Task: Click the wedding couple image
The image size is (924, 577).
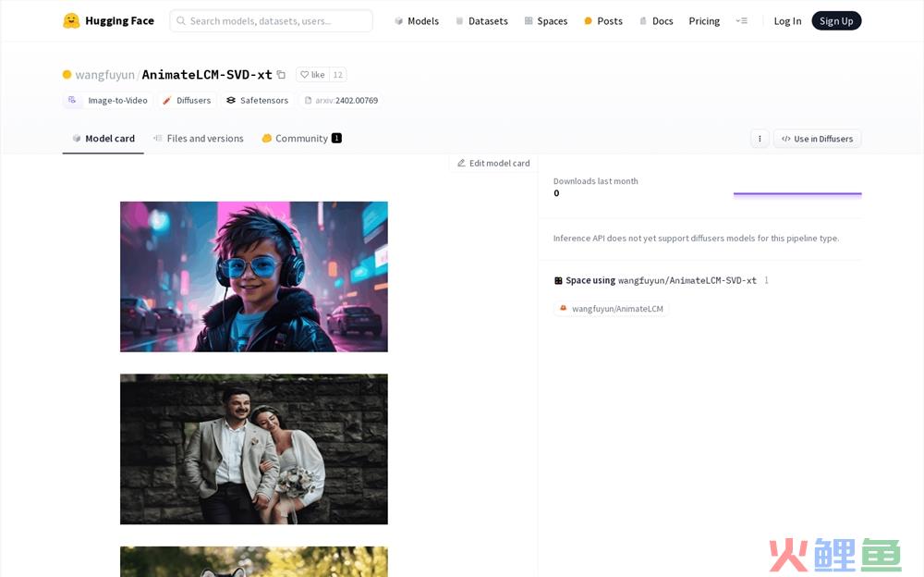Action: [254, 449]
